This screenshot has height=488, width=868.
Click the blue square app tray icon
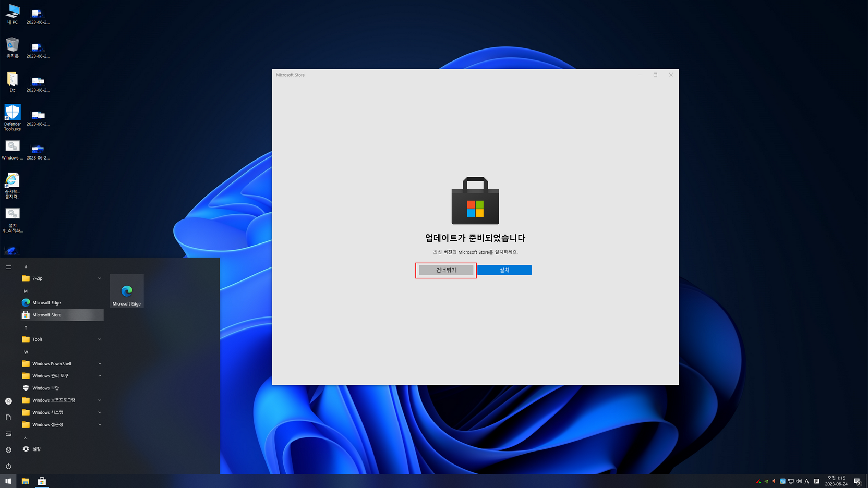click(782, 481)
